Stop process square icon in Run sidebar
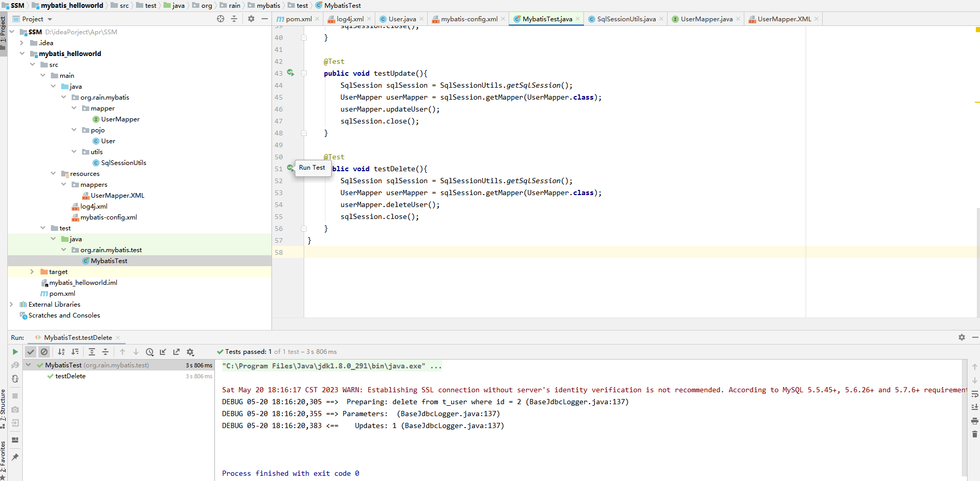 click(15, 396)
